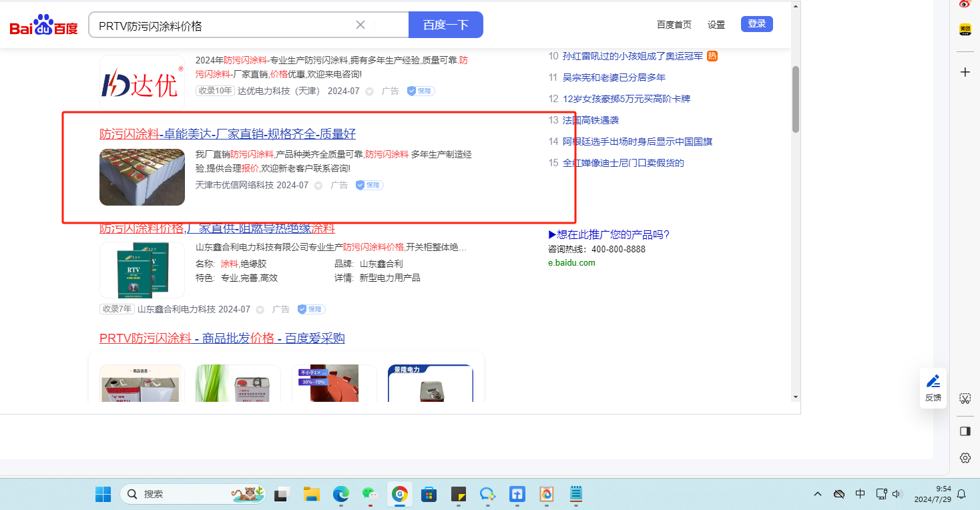Open the green RTV product thumbnail
The image size is (980, 510).
point(142,270)
